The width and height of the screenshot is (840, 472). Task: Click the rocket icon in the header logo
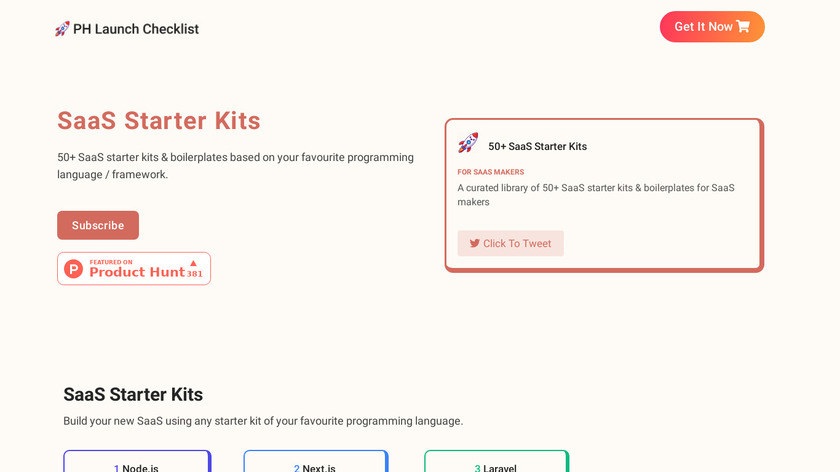coord(62,29)
